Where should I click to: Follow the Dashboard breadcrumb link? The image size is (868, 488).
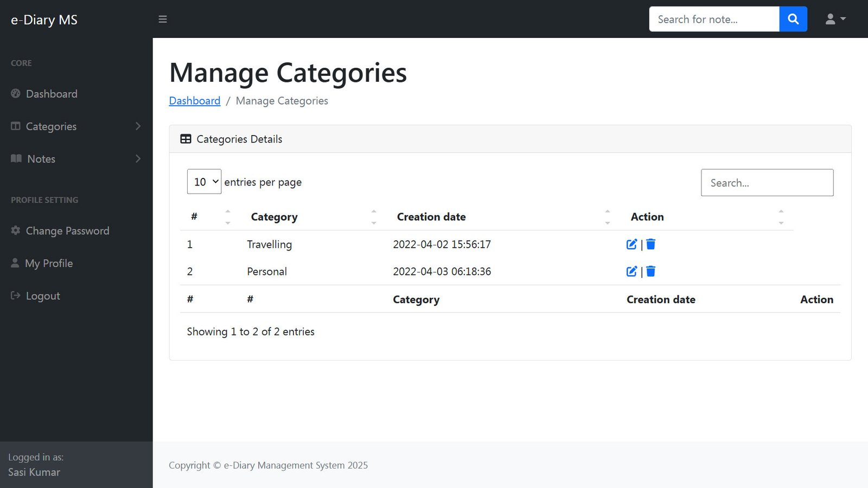pos(195,101)
